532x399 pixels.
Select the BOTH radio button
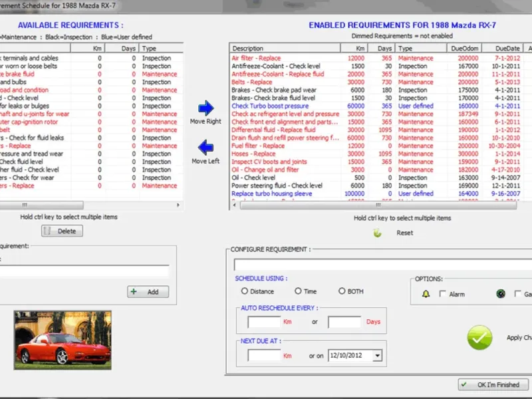[x=342, y=291]
